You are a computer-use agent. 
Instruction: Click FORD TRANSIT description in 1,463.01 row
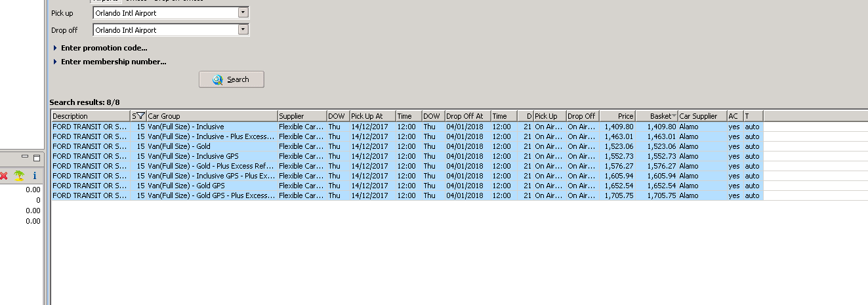[x=90, y=136]
